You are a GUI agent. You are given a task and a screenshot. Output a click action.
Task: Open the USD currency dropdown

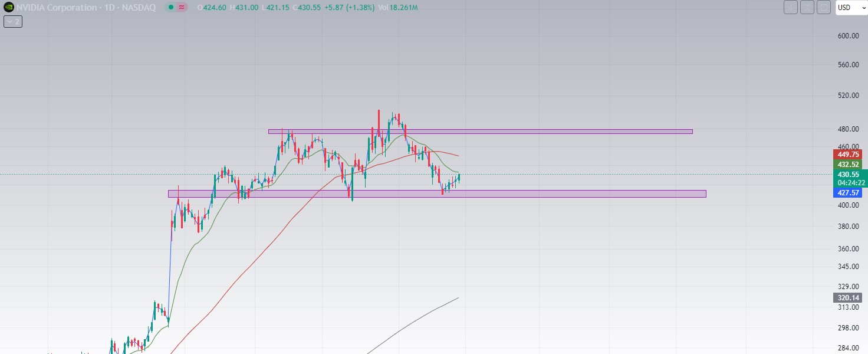[x=849, y=8]
